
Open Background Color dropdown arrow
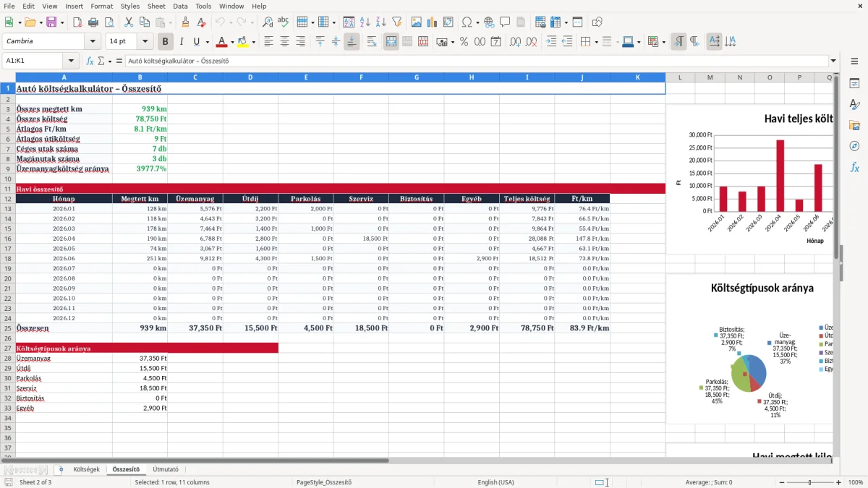254,42
